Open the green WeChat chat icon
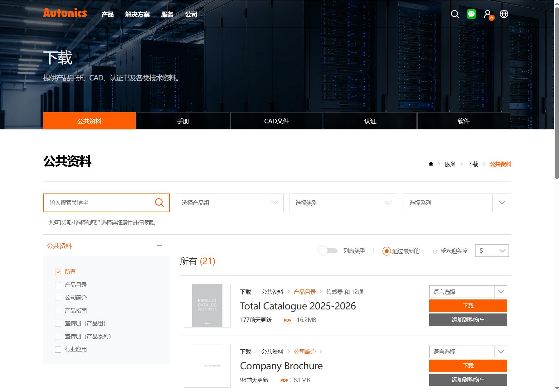The height and width of the screenshot is (392, 560). (471, 14)
